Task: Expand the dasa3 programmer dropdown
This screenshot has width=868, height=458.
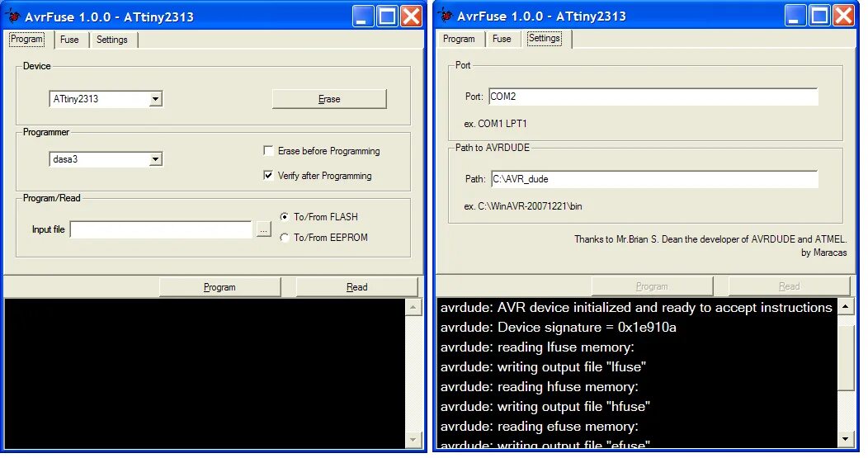Action: (156, 159)
